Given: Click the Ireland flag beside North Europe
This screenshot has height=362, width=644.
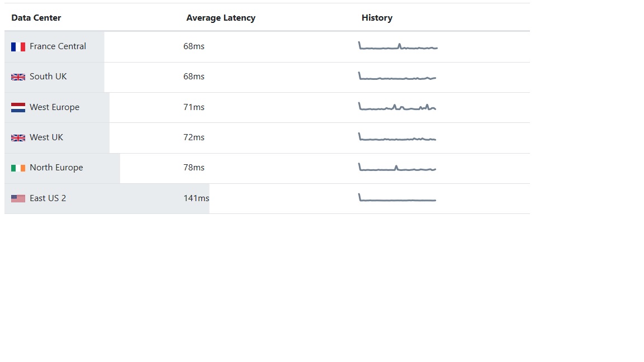Looking at the screenshot, I should 18,168.
